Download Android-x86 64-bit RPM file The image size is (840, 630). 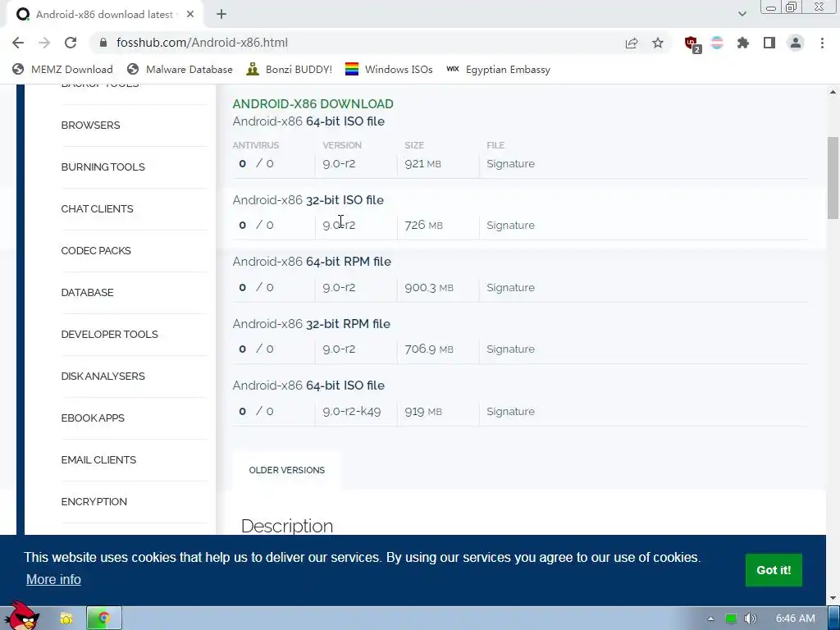(x=312, y=262)
